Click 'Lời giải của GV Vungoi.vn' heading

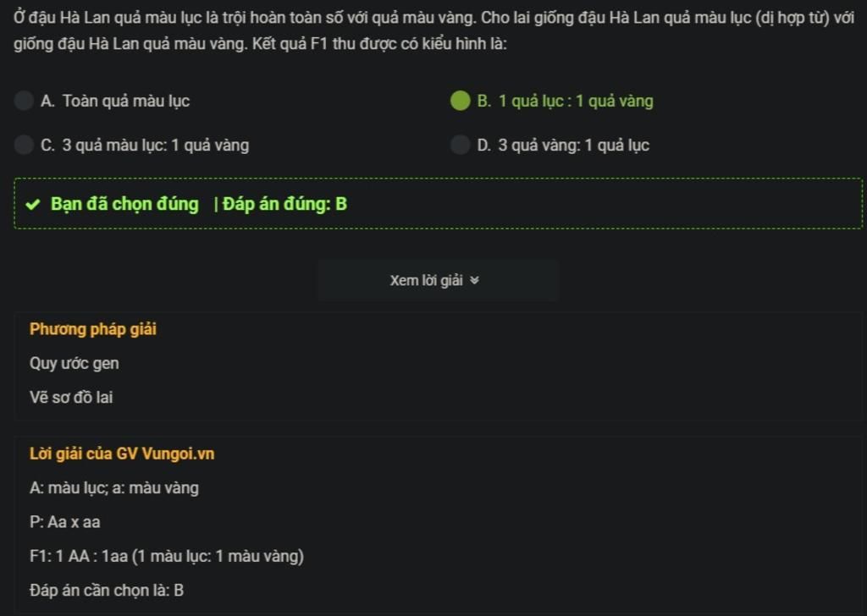pyautogui.click(x=122, y=454)
